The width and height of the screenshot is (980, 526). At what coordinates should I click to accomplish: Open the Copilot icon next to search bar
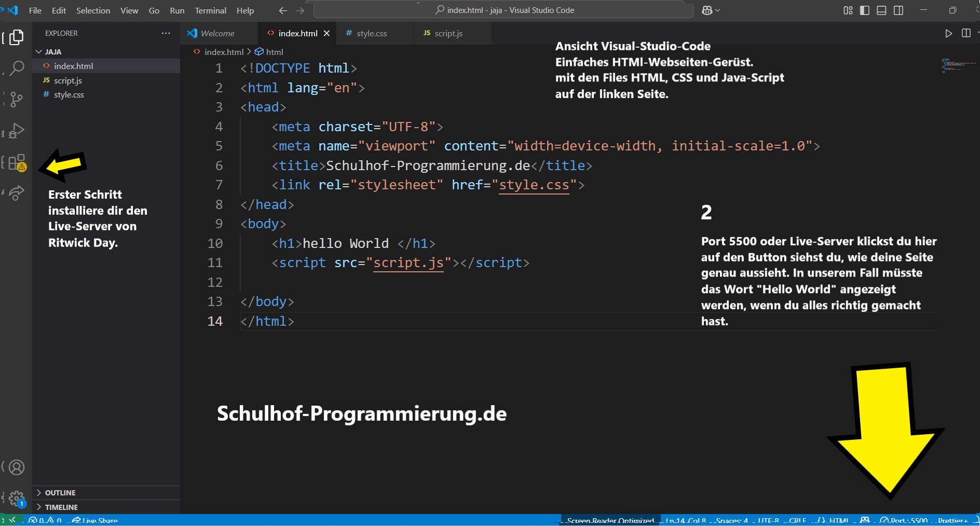pyautogui.click(x=707, y=10)
